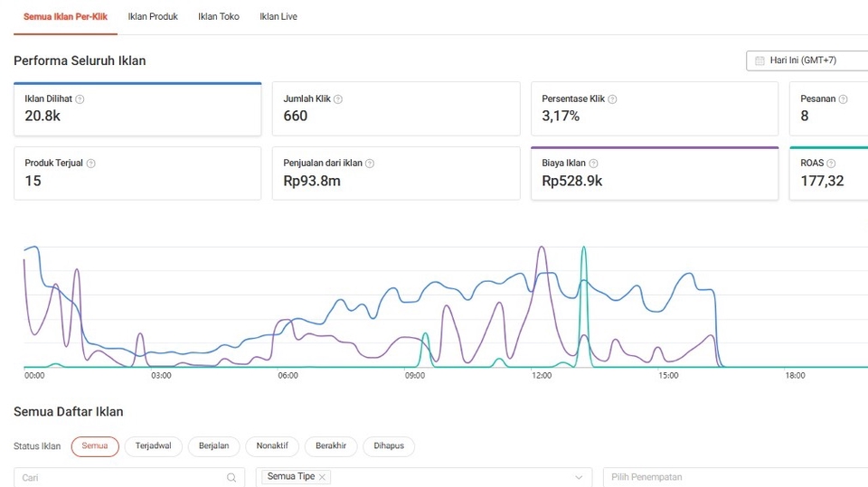Switch to the Iklan Produk tab

tap(153, 16)
